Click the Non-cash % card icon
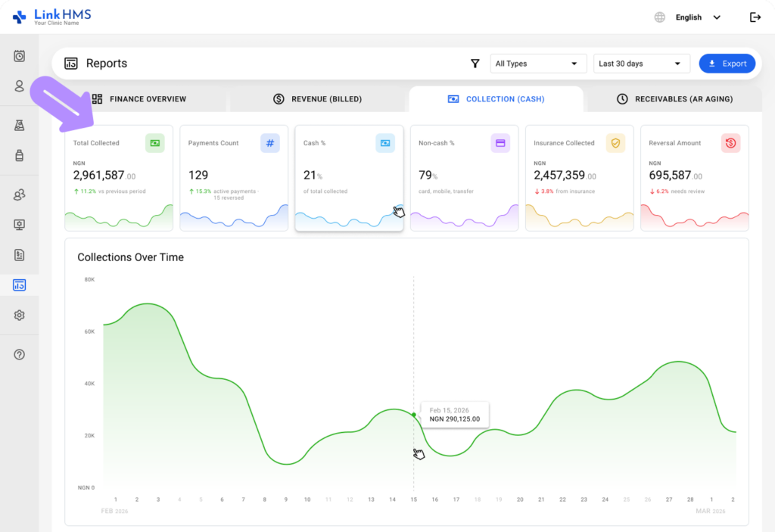 (500, 143)
